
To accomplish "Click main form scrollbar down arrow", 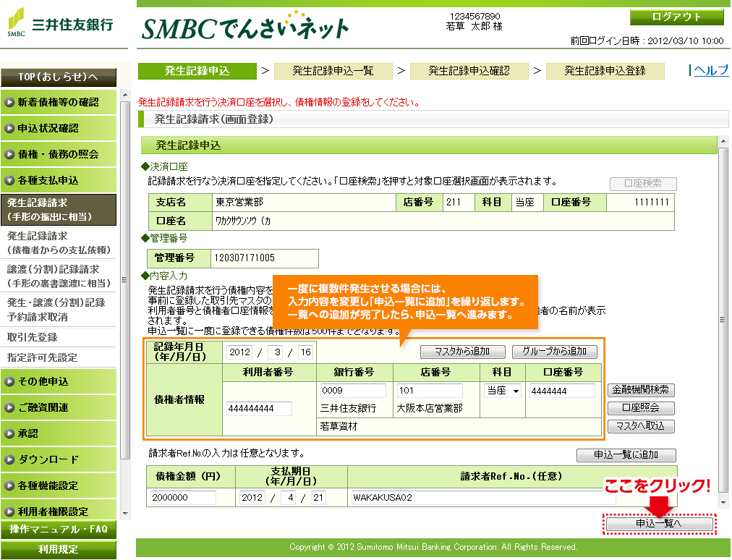I will [723, 503].
